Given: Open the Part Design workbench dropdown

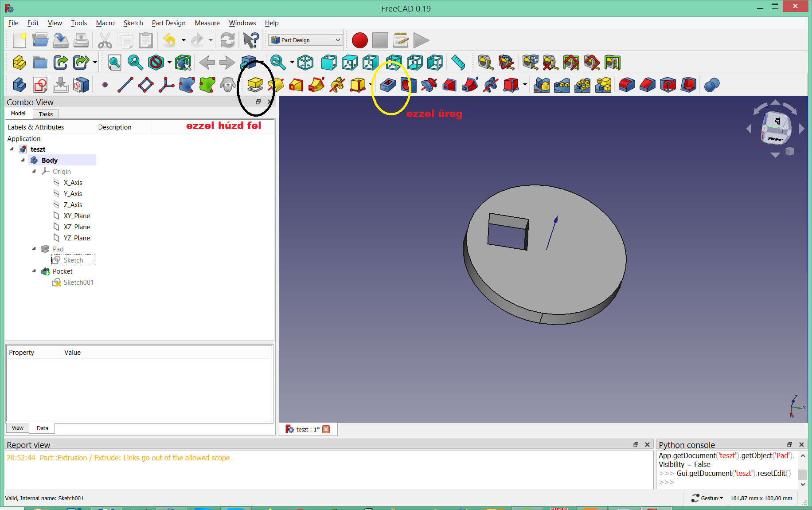Looking at the screenshot, I should pos(305,40).
